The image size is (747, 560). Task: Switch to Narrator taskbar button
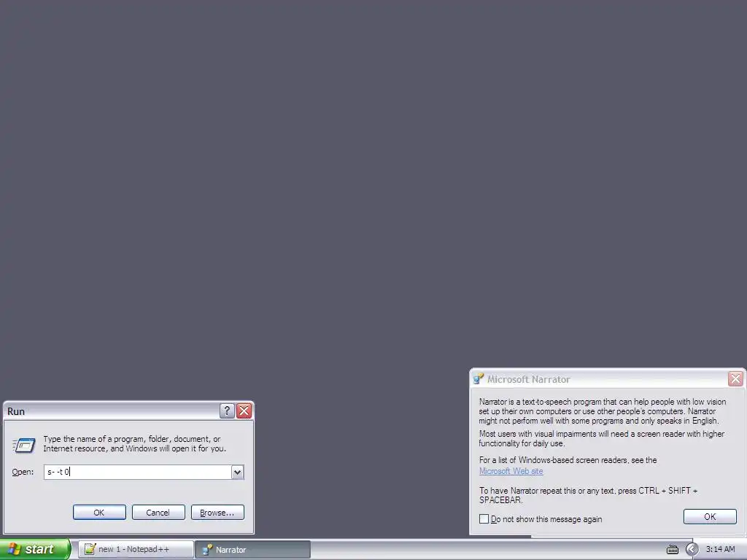(252, 549)
